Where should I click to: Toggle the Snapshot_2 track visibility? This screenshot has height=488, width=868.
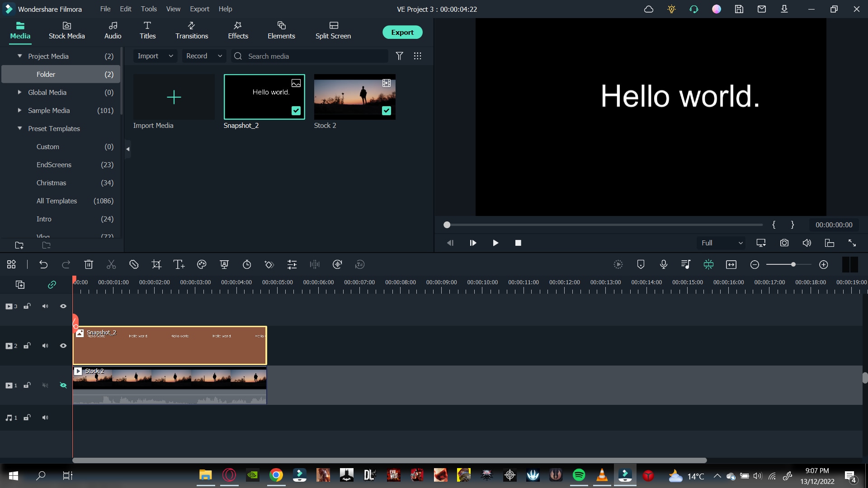tap(63, 346)
